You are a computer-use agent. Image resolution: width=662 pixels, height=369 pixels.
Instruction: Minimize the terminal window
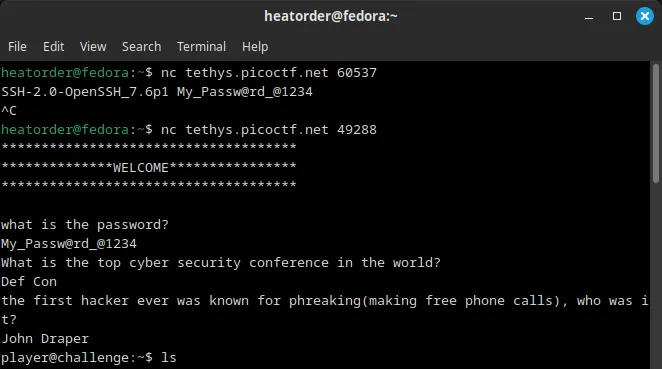[x=589, y=17]
